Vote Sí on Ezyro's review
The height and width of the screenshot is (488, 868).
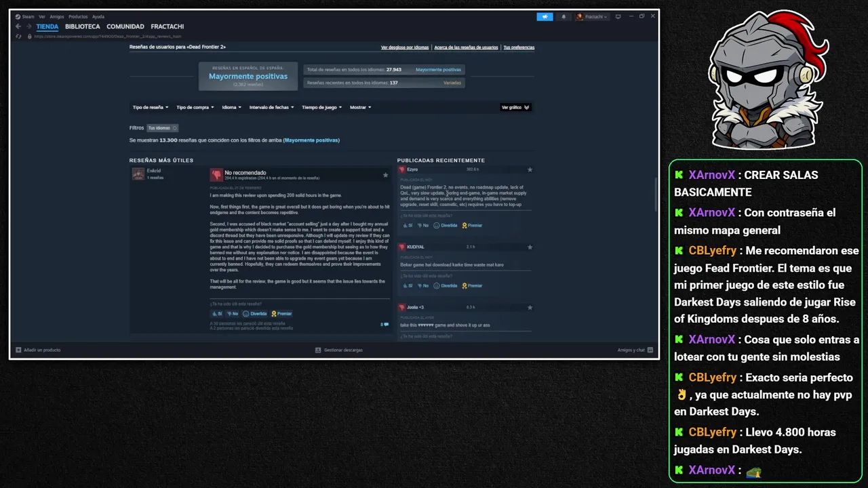tap(407, 225)
